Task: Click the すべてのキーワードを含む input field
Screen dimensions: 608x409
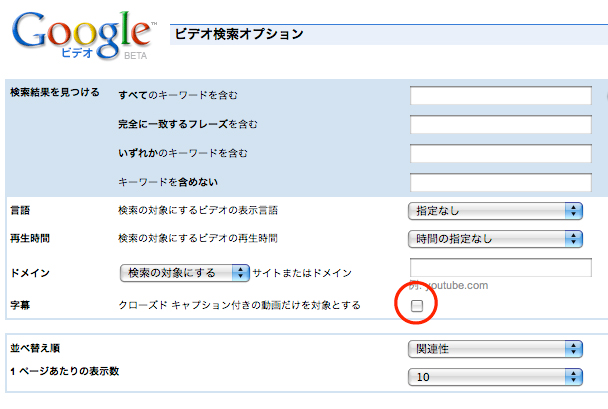Action: point(501,95)
